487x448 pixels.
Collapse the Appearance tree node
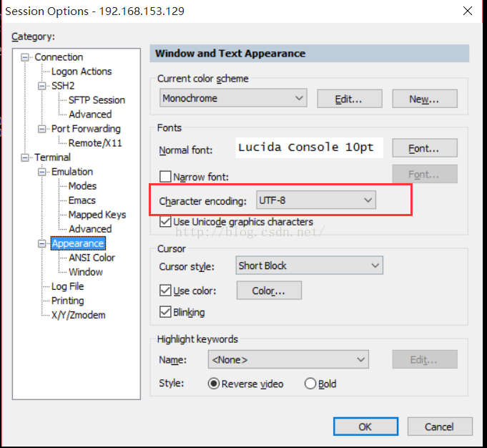pyautogui.click(x=41, y=244)
